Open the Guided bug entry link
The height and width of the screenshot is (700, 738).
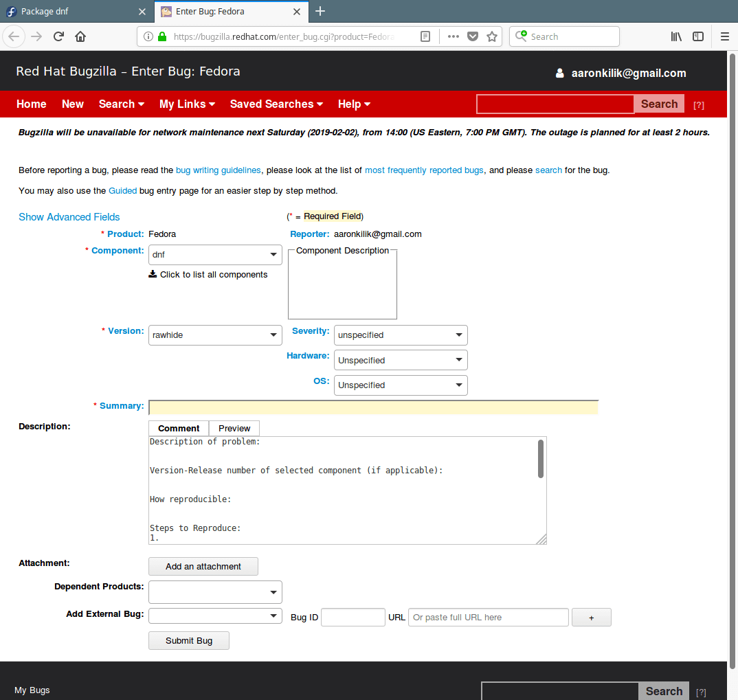[x=123, y=190]
